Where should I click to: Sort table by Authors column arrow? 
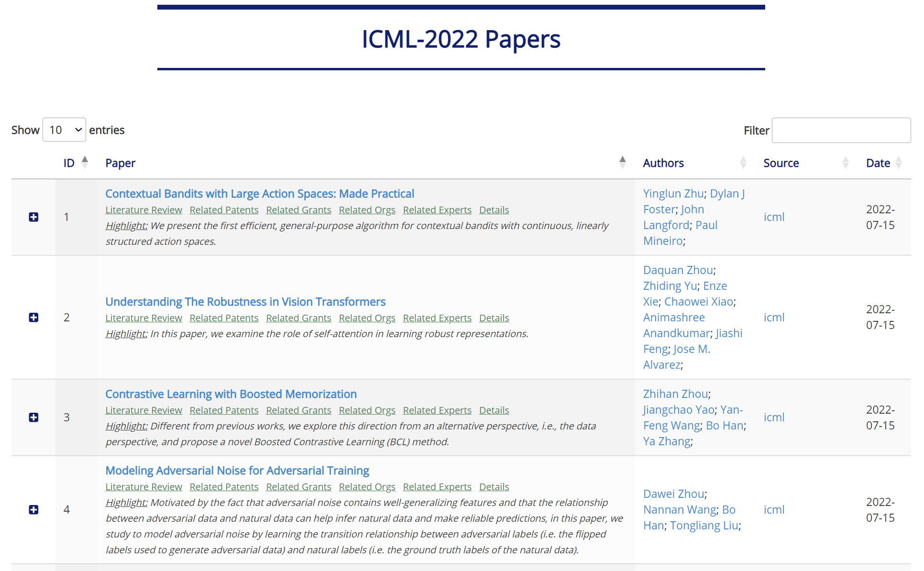[x=743, y=163]
